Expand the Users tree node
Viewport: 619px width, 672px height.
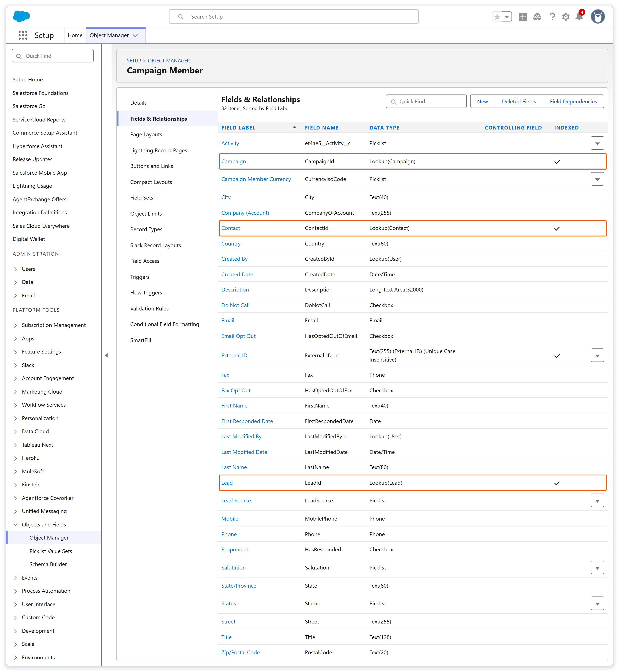pyautogui.click(x=15, y=269)
